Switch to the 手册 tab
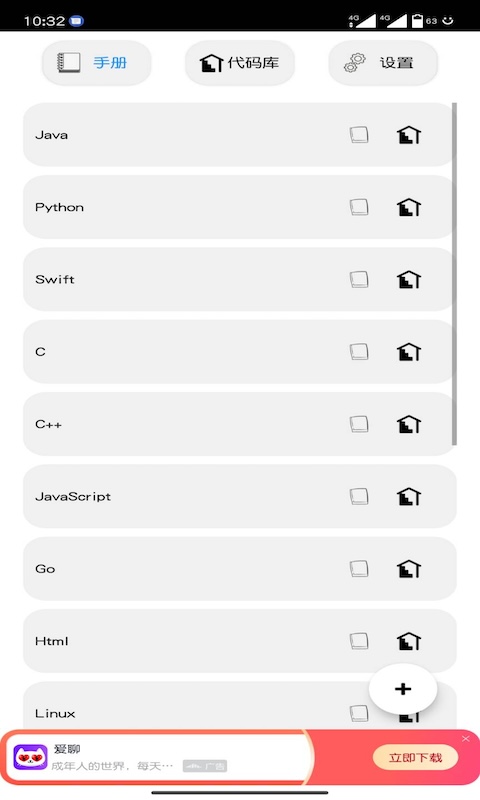Viewport: 480px width, 800px height. 96,63
